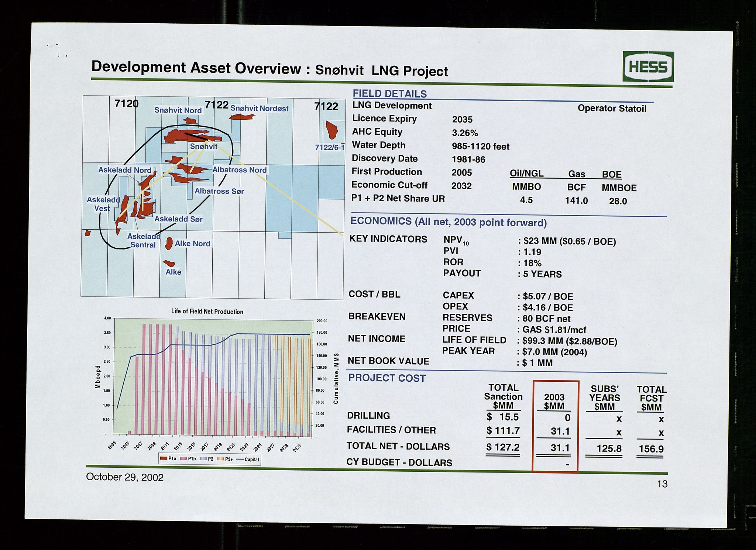
Task: Click the 'Cumulative, MM$' axis label
Action: 336,378
